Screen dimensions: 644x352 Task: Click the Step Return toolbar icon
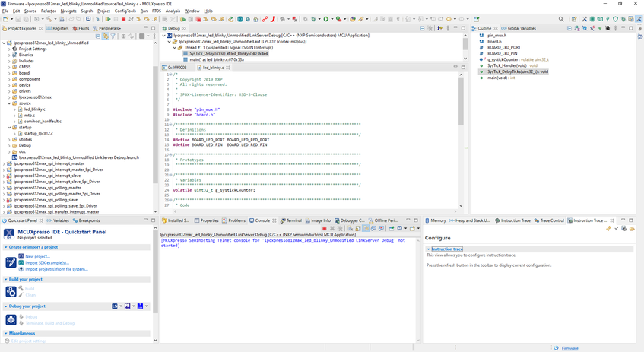pyautogui.click(x=154, y=19)
